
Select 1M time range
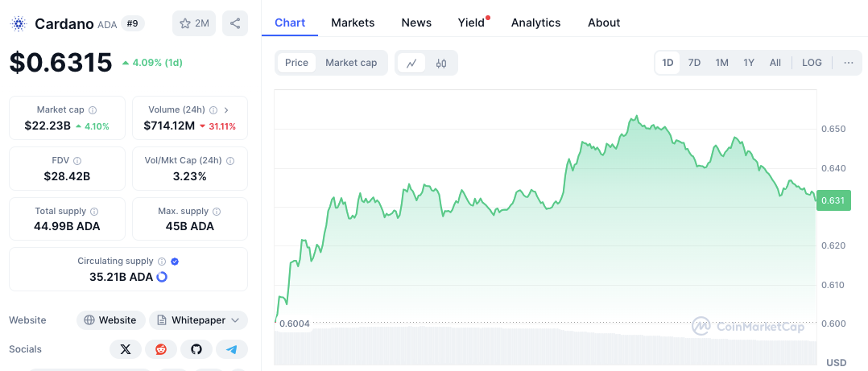pos(721,63)
